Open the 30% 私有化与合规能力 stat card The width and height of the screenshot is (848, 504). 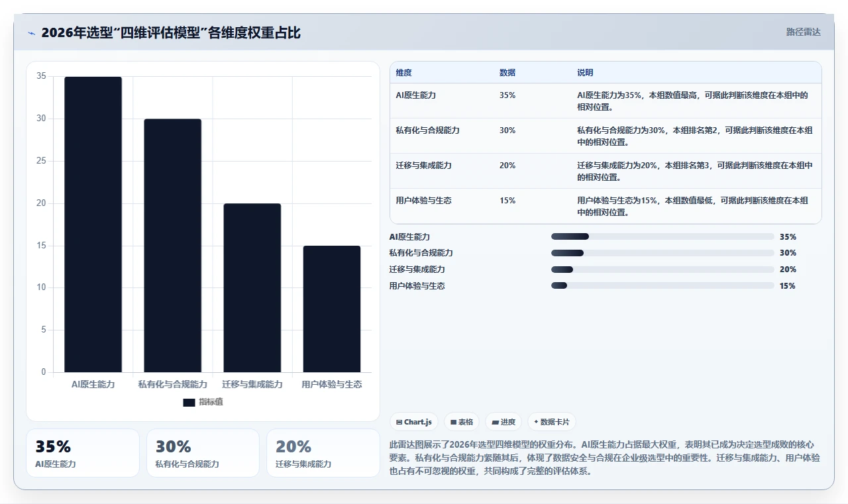203,453
